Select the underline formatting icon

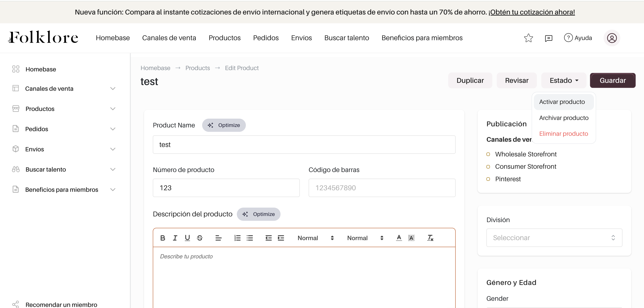[x=187, y=238]
